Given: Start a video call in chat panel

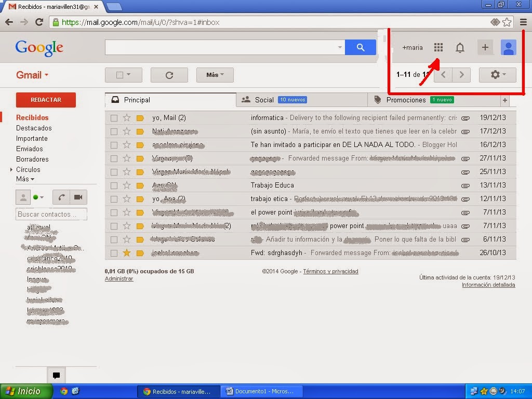Looking at the screenshot, I should point(78,197).
